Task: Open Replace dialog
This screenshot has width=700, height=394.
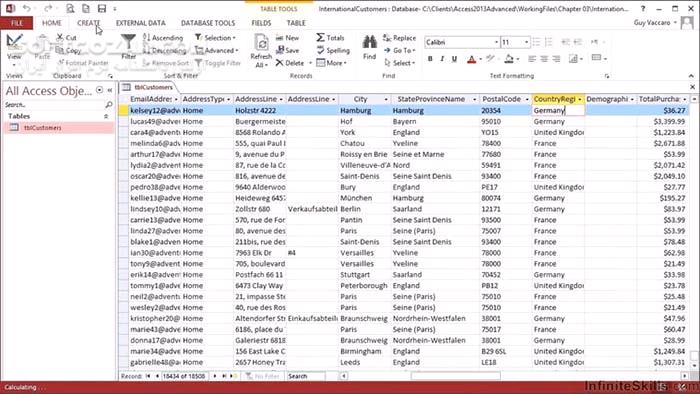Action: click(x=399, y=38)
